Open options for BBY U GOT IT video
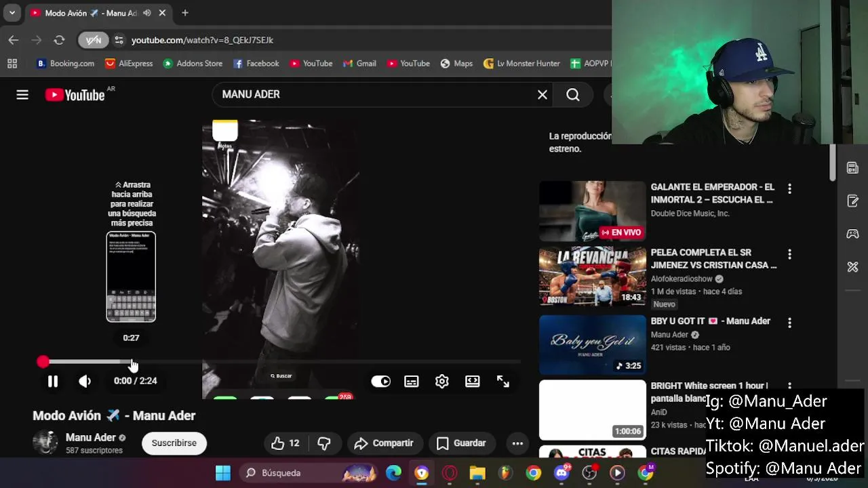 tap(789, 323)
